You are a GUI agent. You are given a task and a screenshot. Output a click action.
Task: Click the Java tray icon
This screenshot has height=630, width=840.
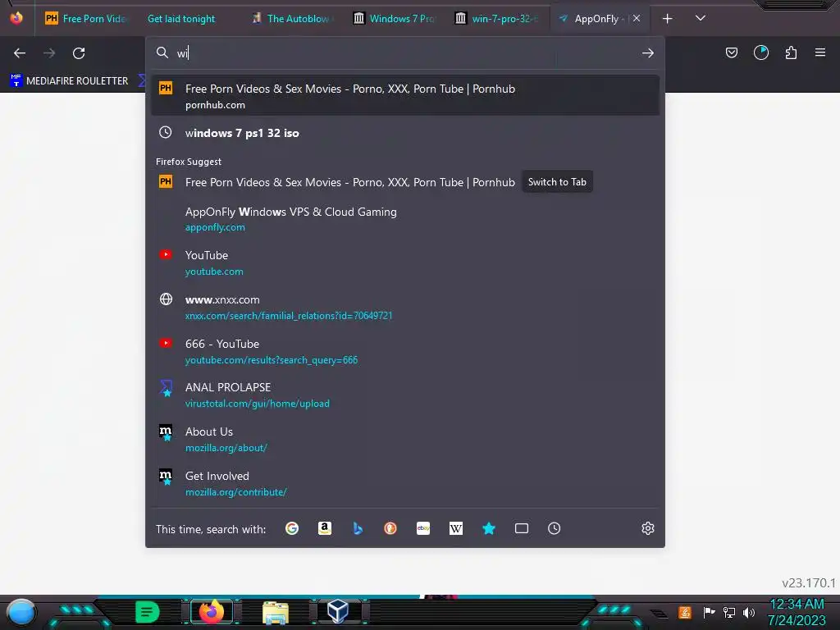pos(685,612)
